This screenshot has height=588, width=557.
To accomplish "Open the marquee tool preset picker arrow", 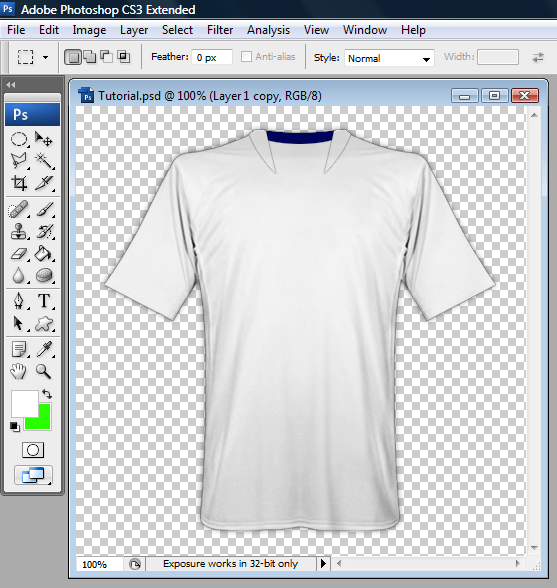I will pyautogui.click(x=45, y=57).
